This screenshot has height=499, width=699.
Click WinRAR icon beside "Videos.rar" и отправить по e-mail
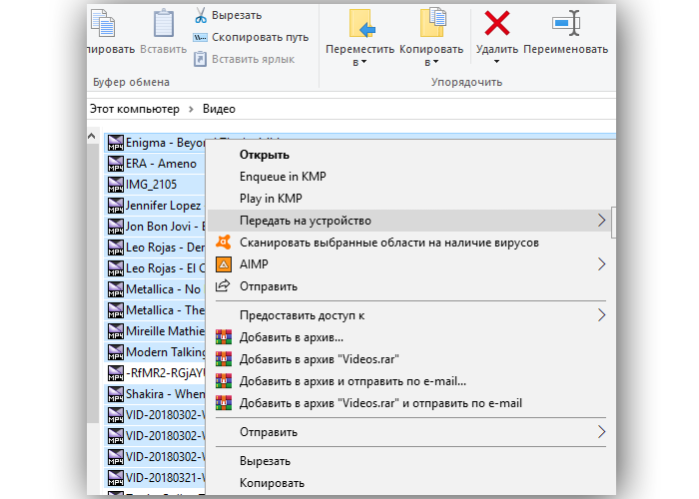pos(224,403)
